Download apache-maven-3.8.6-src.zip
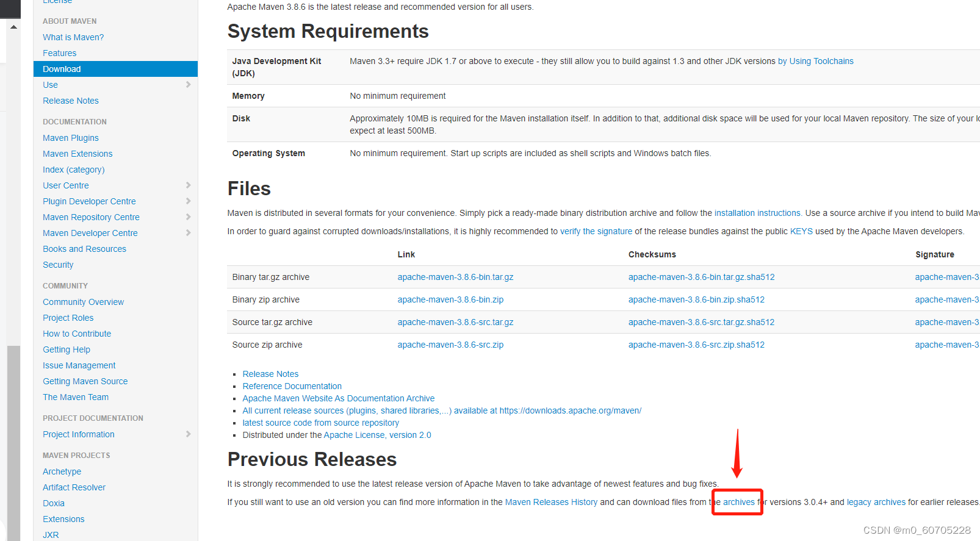Image resolution: width=980 pixels, height=541 pixels. [450, 345]
